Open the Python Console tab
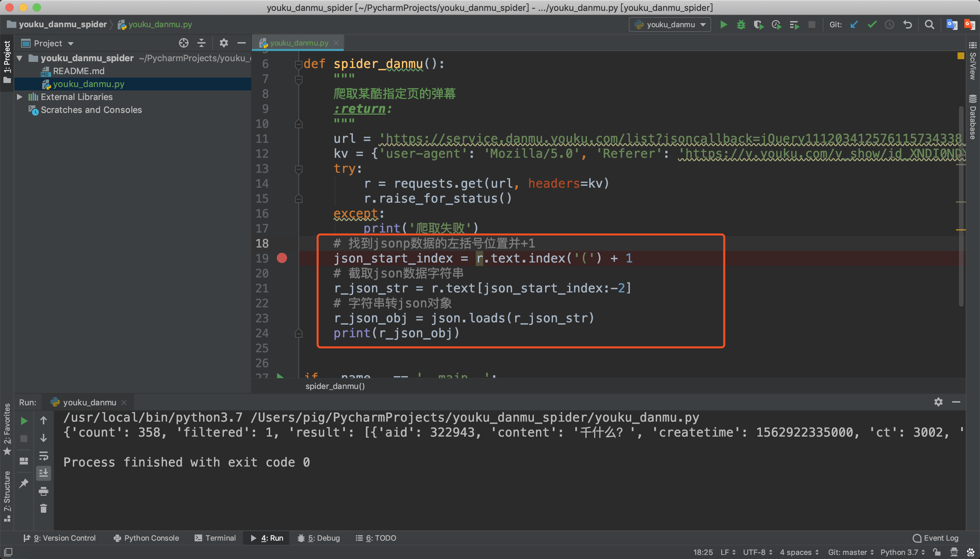Screen dimensions: 980x559 pos(146,538)
